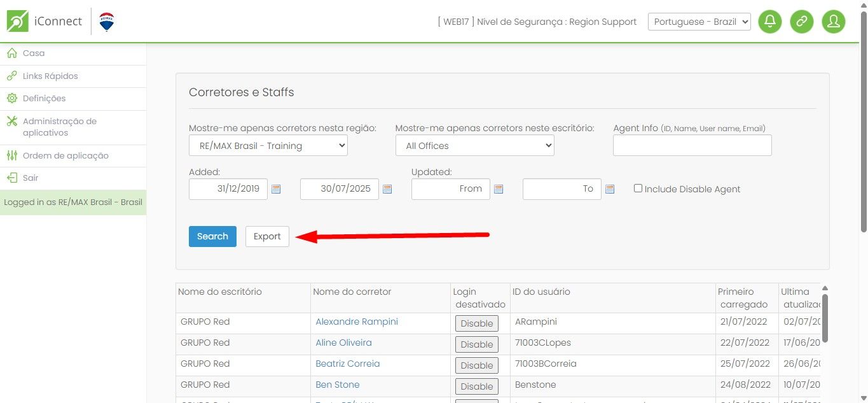Open the green link chain icon

802,22
